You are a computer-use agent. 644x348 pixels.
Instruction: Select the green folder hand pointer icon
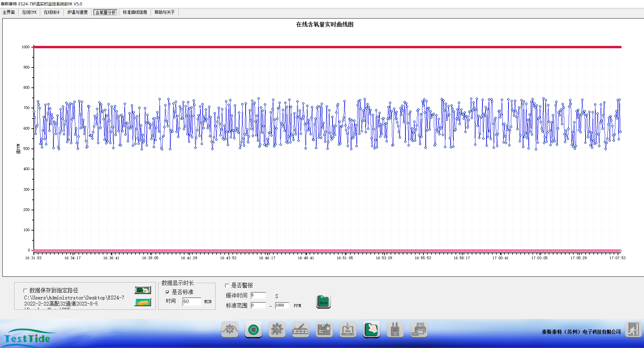pyautogui.click(x=371, y=330)
